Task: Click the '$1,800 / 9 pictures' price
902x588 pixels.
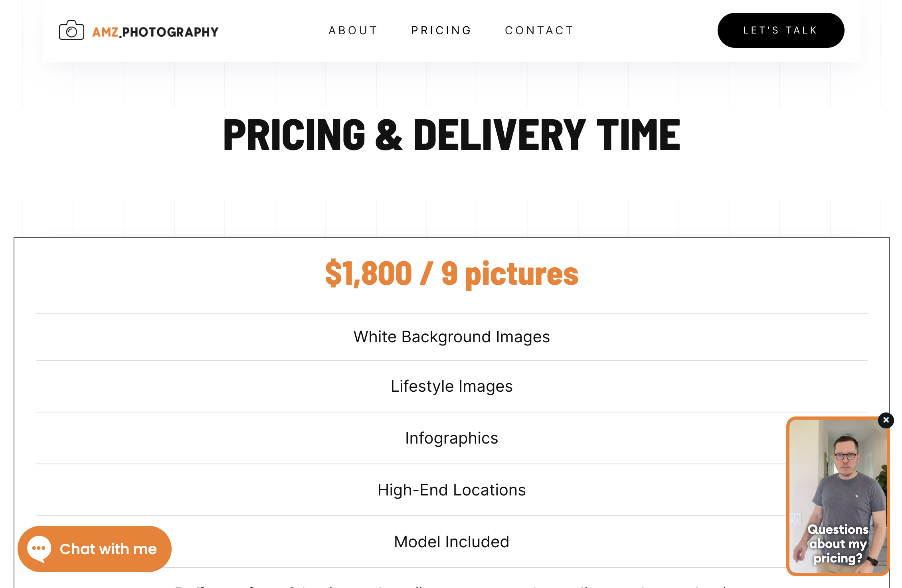Action: (x=451, y=274)
